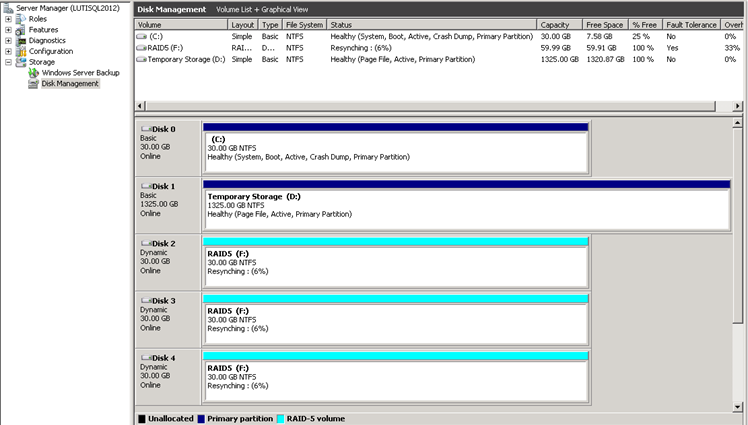Viewport: 748px width, 425px height.
Task: Sort by the Capacity column header
Action: tap(560, 25)
